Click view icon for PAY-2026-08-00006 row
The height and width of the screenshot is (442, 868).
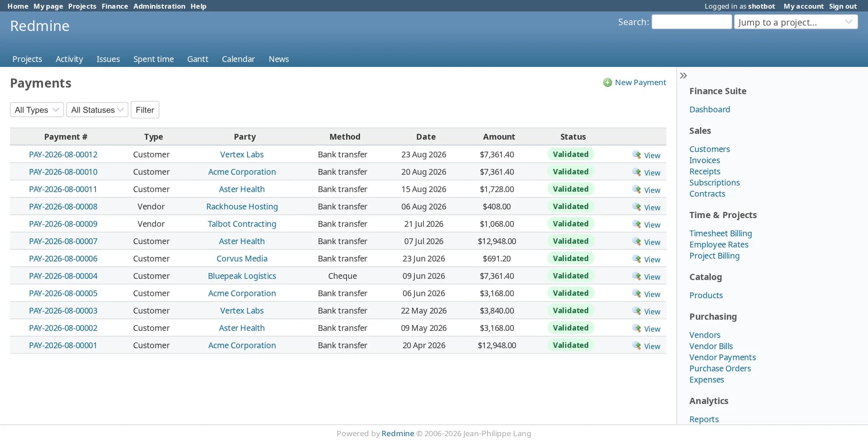[637, 259]
